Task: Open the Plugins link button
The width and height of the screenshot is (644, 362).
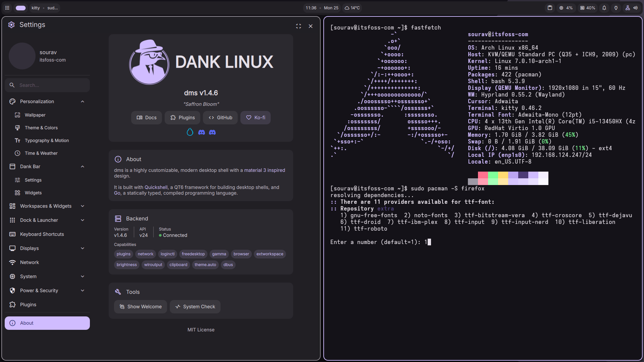Action: [182, 118]
